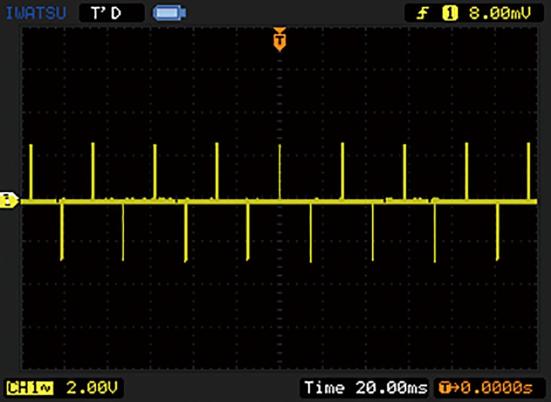Image resolution: width=551 pixels, height=402 pixels.
Task: Click the battery status icon
Action: point(169,13)
